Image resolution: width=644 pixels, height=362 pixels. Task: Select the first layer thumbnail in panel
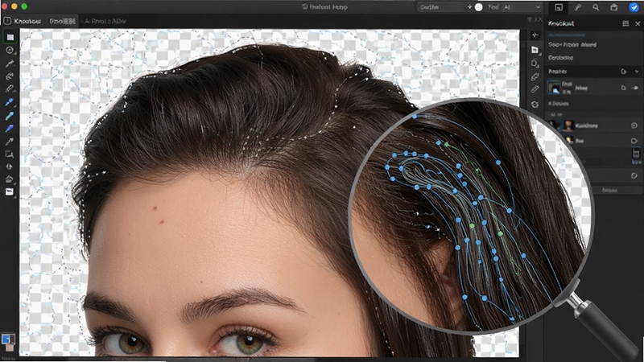(x=554, y=88)
